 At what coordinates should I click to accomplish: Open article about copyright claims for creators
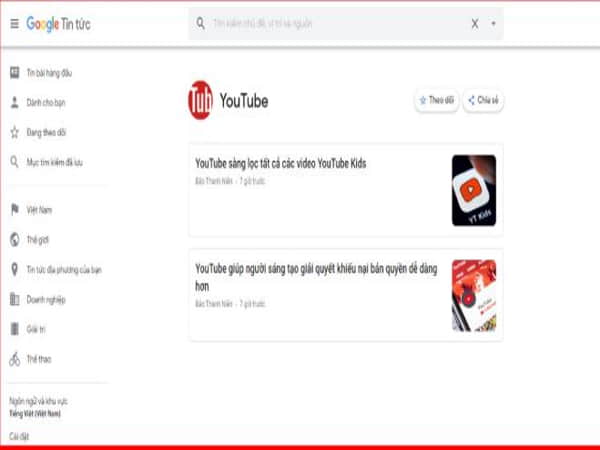pos(316,277)
